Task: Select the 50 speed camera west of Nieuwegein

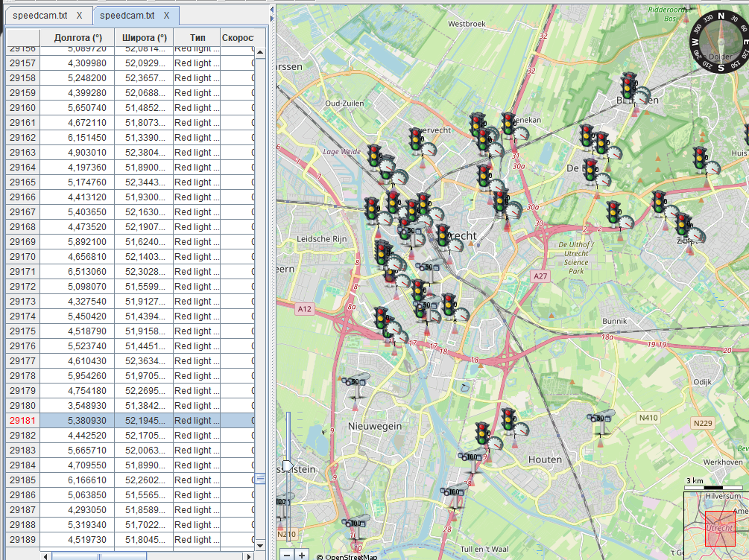Action: (355, 385)
